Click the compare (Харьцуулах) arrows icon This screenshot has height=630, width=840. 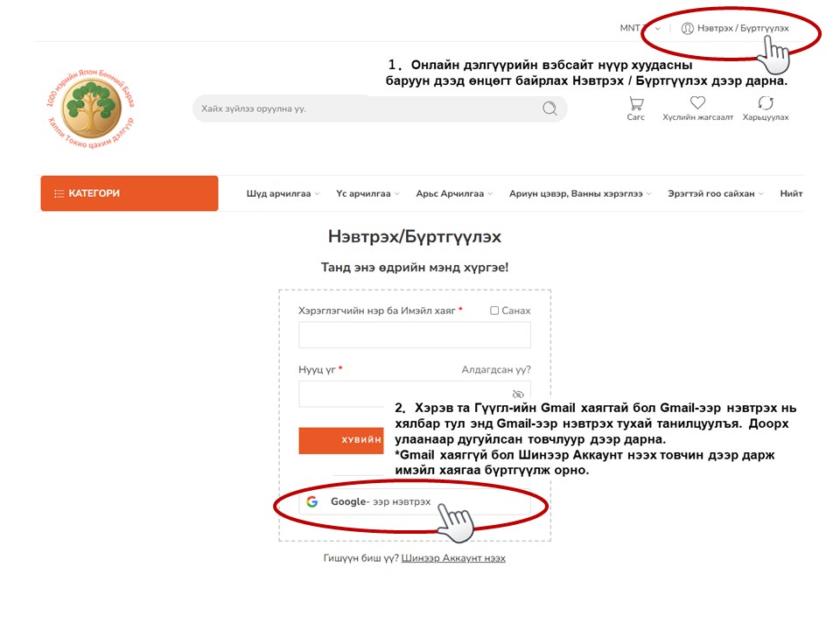(x=766, y=103)
